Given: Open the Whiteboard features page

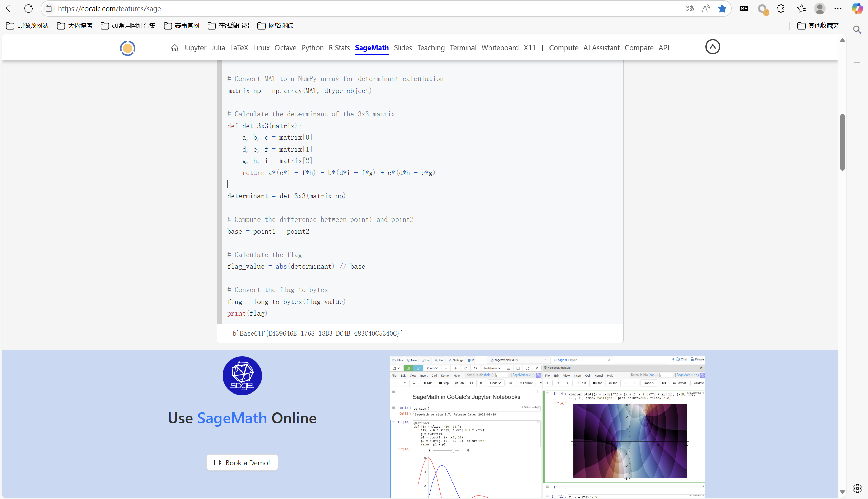Looking at the screenshot, I should click(500, 47).
